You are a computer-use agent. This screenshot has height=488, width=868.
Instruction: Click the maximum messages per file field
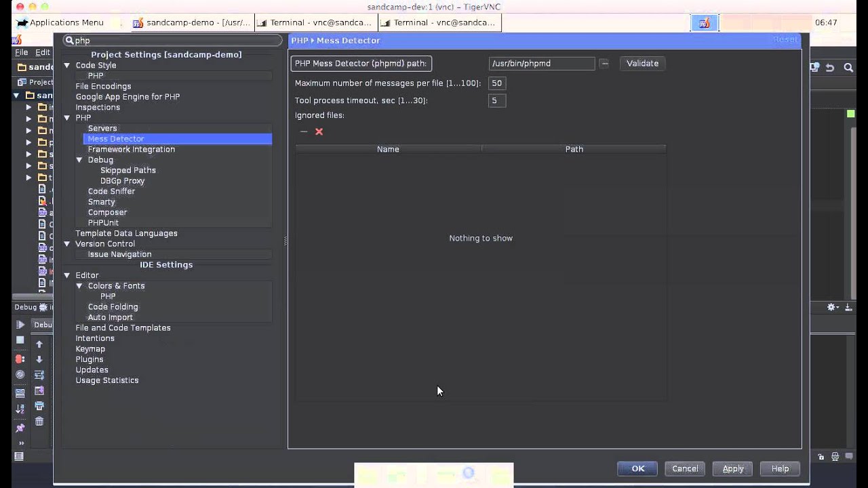click(x=497, y=83)
